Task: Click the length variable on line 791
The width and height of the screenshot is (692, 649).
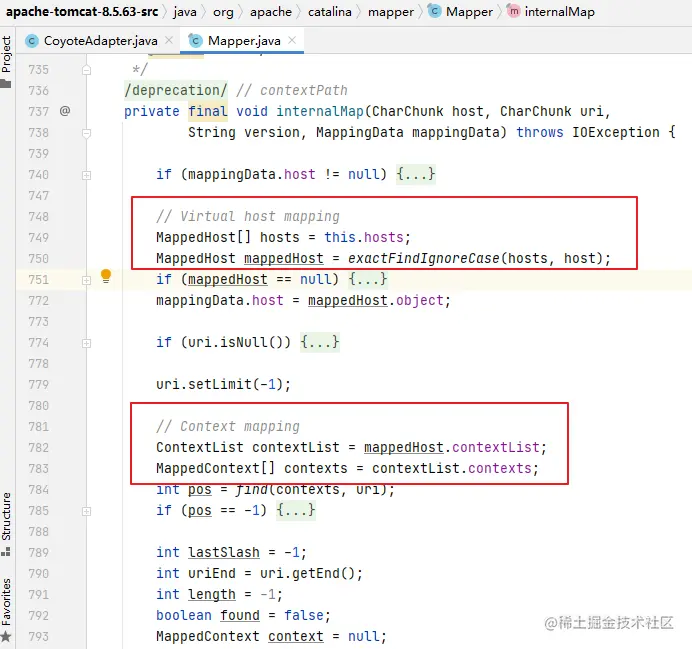Action: point(212,594)
